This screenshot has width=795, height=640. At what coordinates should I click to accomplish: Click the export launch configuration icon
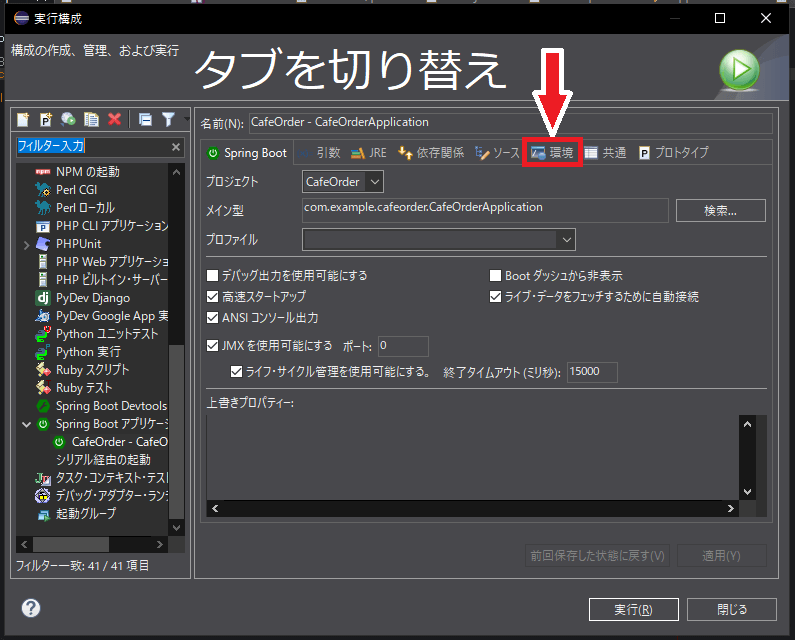68,119
